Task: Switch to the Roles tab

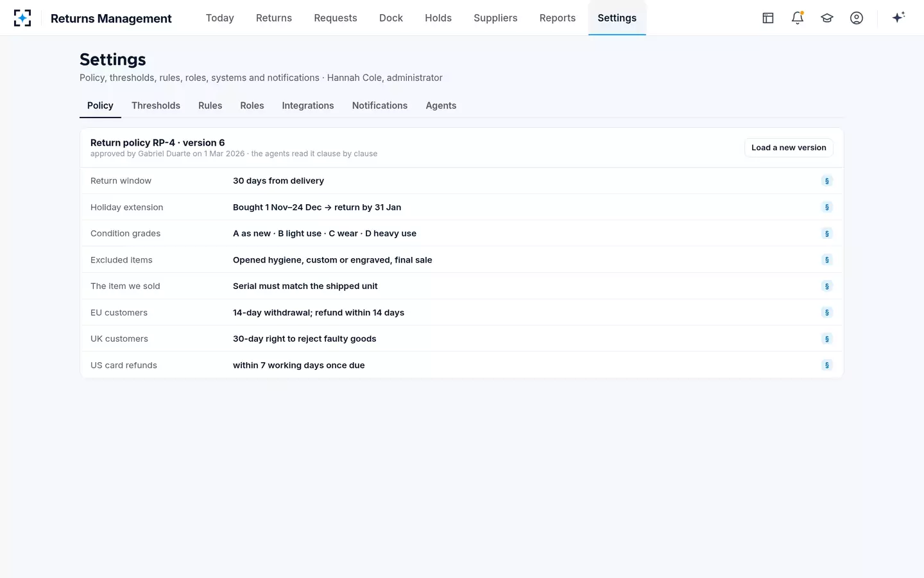Action: pyautogui.click(x=252, y=105)
